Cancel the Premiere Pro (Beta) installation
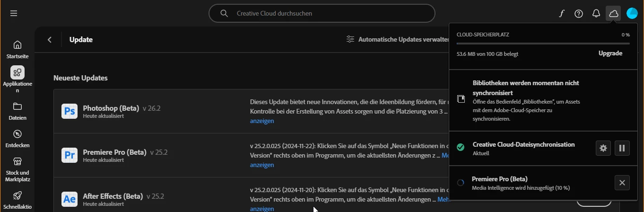The height and width of the screenshot is (212, 644). (622, 183)
